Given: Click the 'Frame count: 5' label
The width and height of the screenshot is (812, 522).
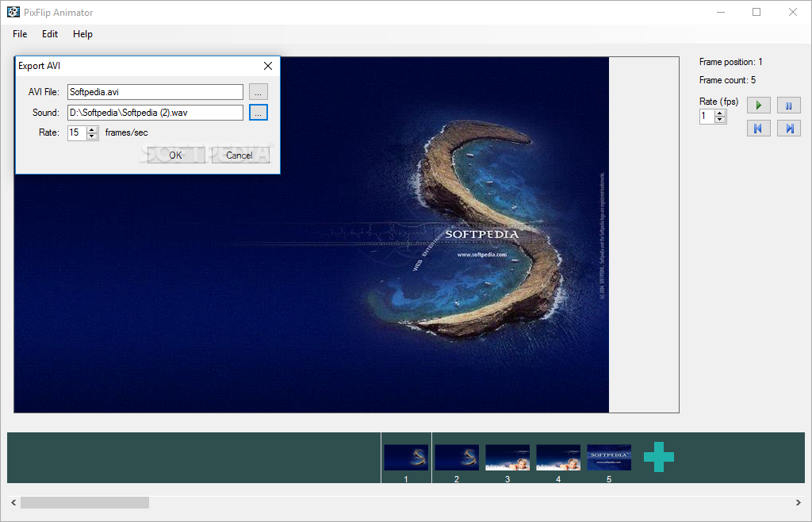Looking at the screenshot, I should point(727,80).
